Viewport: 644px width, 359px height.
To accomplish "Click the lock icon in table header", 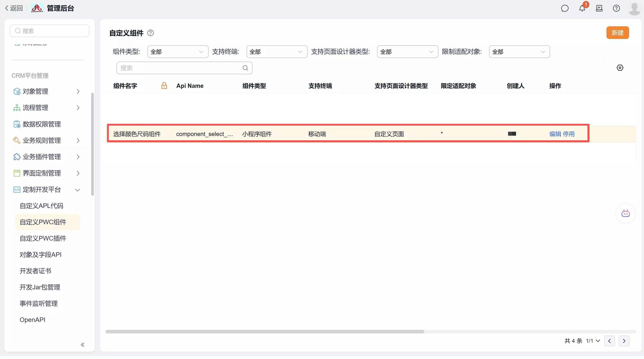I will [164, 86].
